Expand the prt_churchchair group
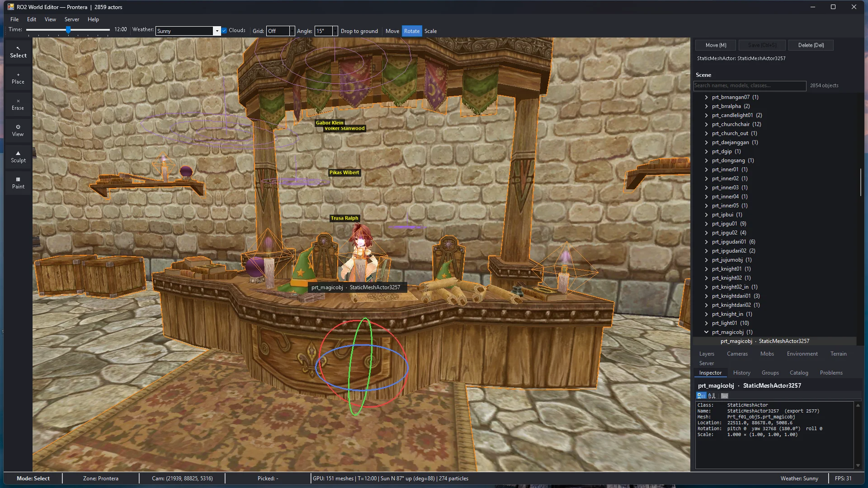 click(706, 124)
